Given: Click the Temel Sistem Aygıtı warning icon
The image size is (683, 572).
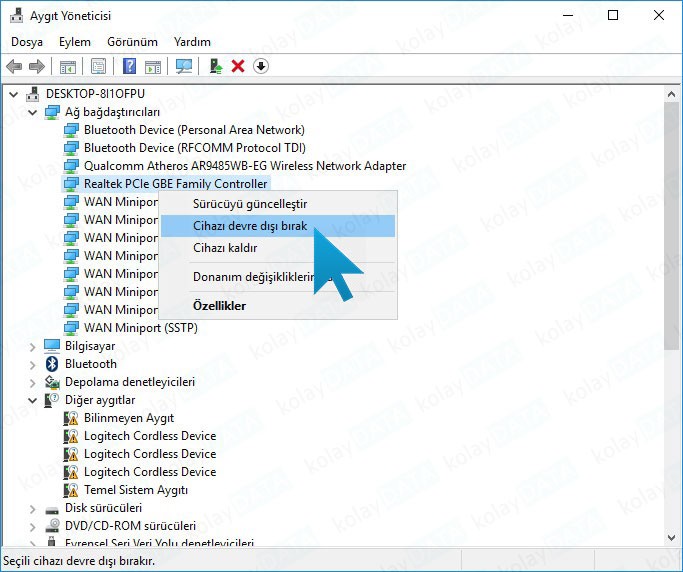Looking at the screenshot, I should click(71, 490).
